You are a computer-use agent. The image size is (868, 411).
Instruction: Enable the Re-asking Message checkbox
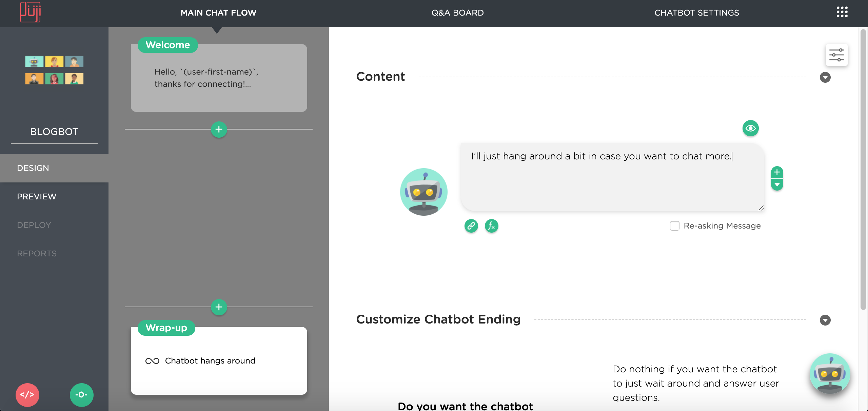(674, 226)
